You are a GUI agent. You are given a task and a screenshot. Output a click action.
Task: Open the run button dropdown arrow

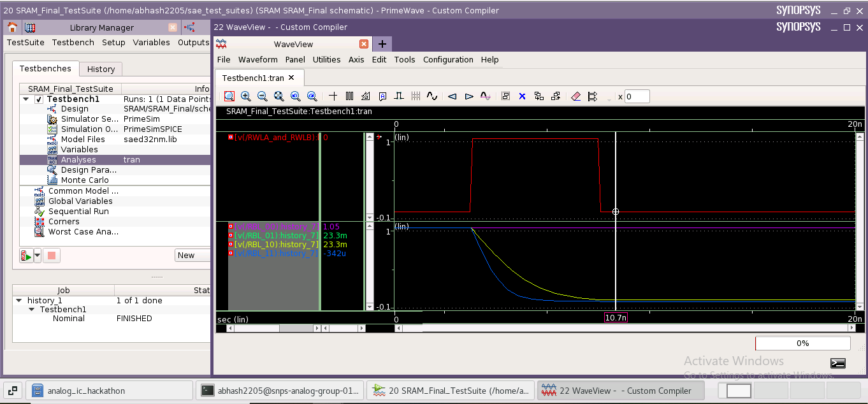(38, 256)
